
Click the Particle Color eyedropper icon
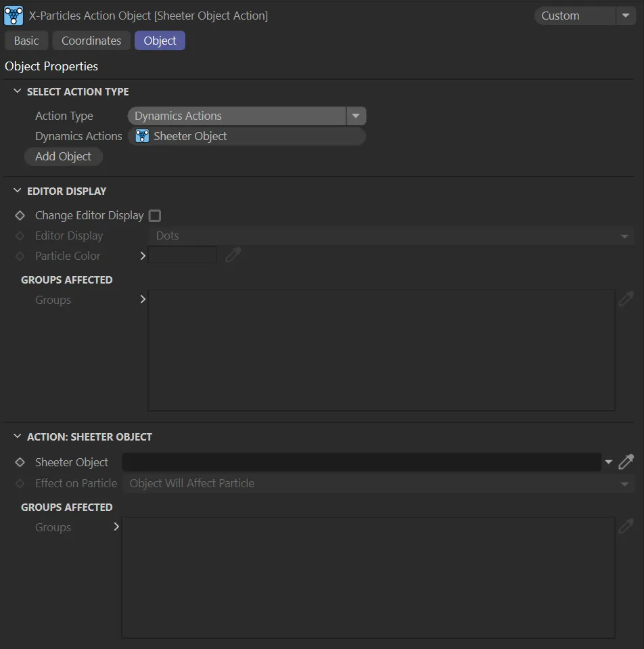coord(233,256)
